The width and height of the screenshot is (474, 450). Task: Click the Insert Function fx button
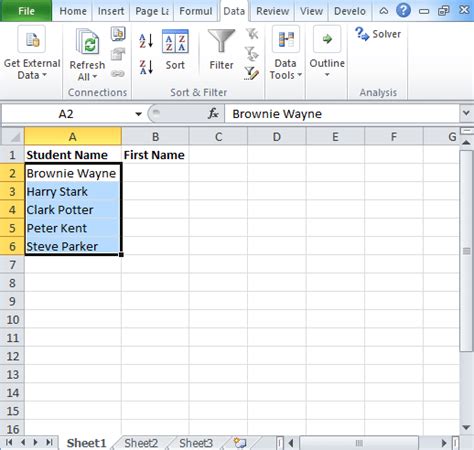point(213,114)
